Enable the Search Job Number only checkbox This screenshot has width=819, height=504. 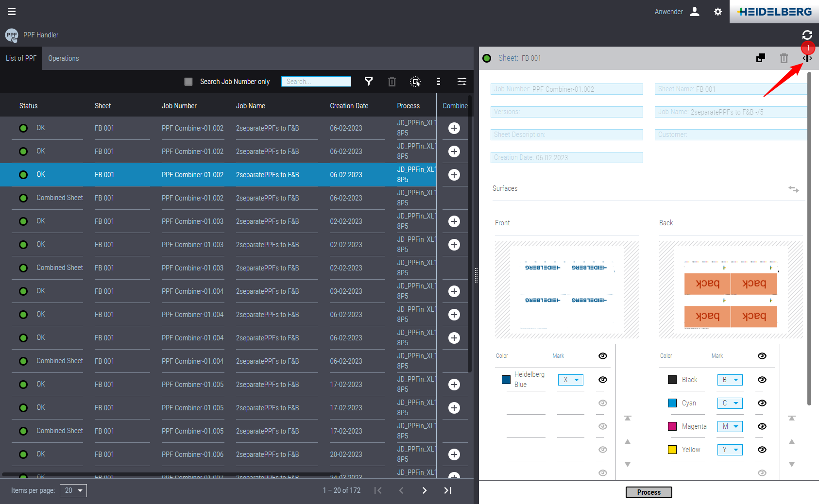click(188, 82)
